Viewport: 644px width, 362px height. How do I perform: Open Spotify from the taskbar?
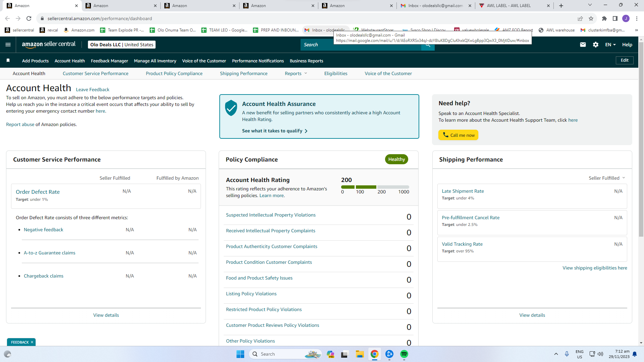point(404,354)
